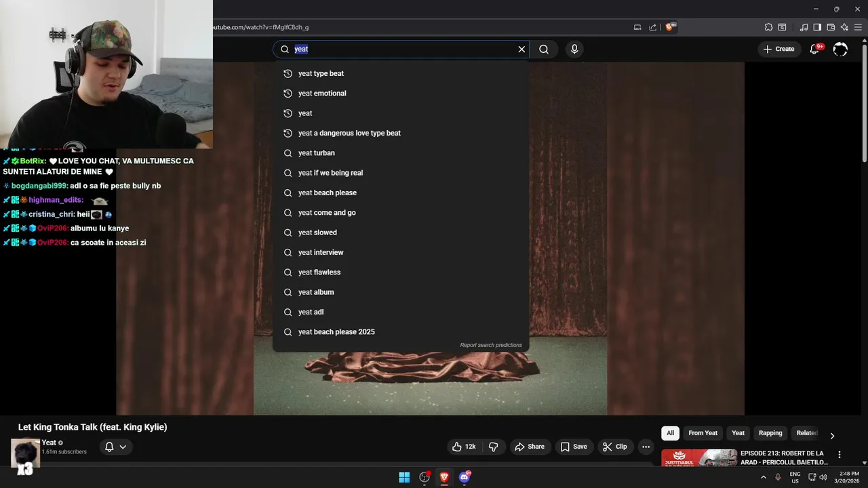The width and height of the screenshot is (868, 488).
Task: Open YouTube notifications bell
Action: (816, 49)
